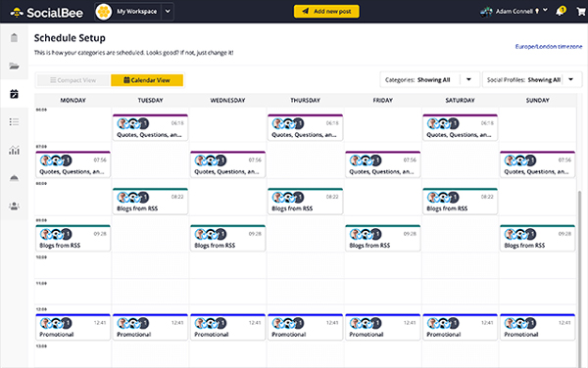Open Friday 09:28 Blogs from RSS slot

(x=382, y=239)
